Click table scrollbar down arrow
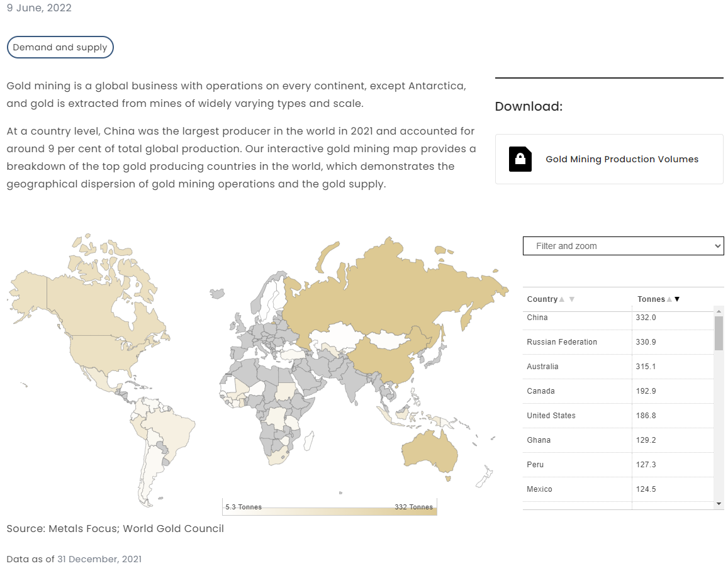 [x=719, y=503]
